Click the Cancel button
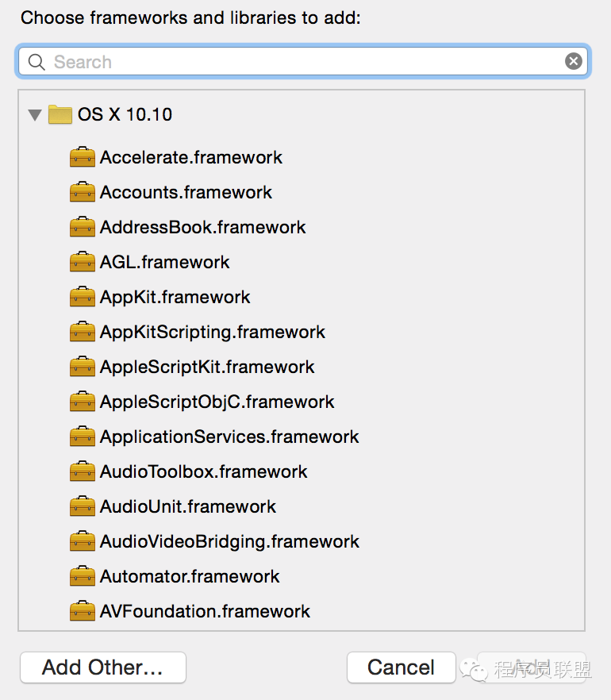Image resolution: width=611 pixels, height=700 pixels. click(x=401, y=667)
